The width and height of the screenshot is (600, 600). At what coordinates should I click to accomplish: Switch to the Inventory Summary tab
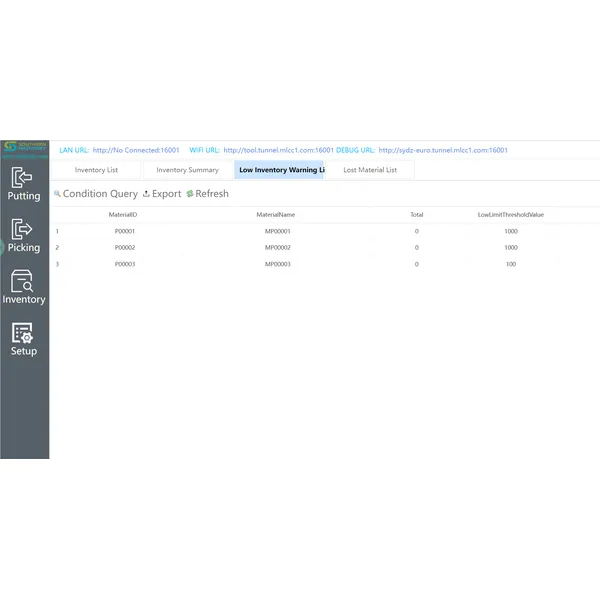tap(188, 170)
